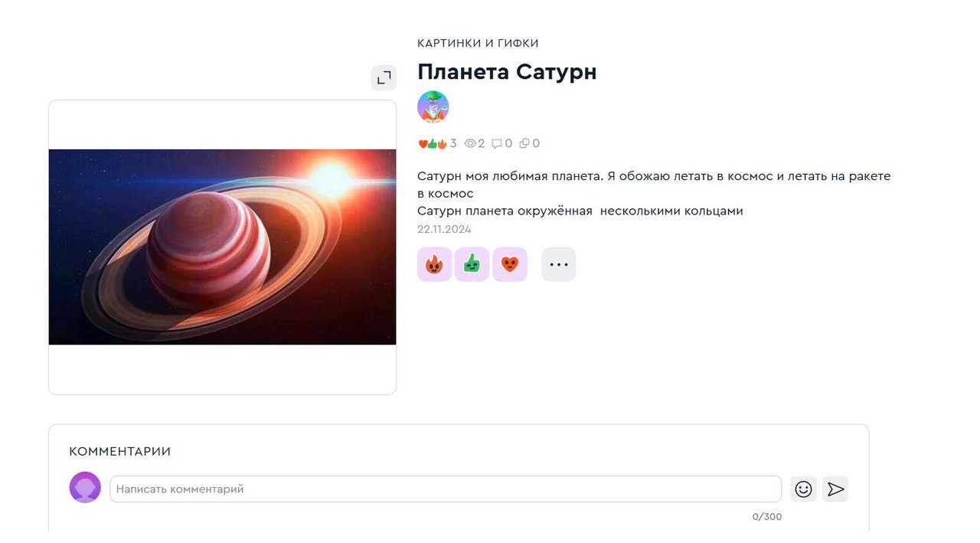980x543 pixels.
Task: React with the heart emoji button
Action: [x=509, y=264]
